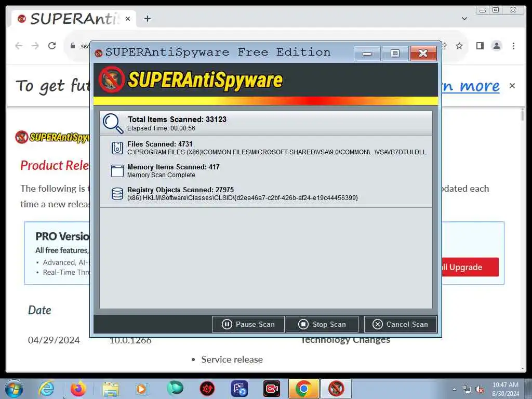Minimize the Chrome browser window
The width and height of the screenshot is (532, 399).
[x=483, y=10]
